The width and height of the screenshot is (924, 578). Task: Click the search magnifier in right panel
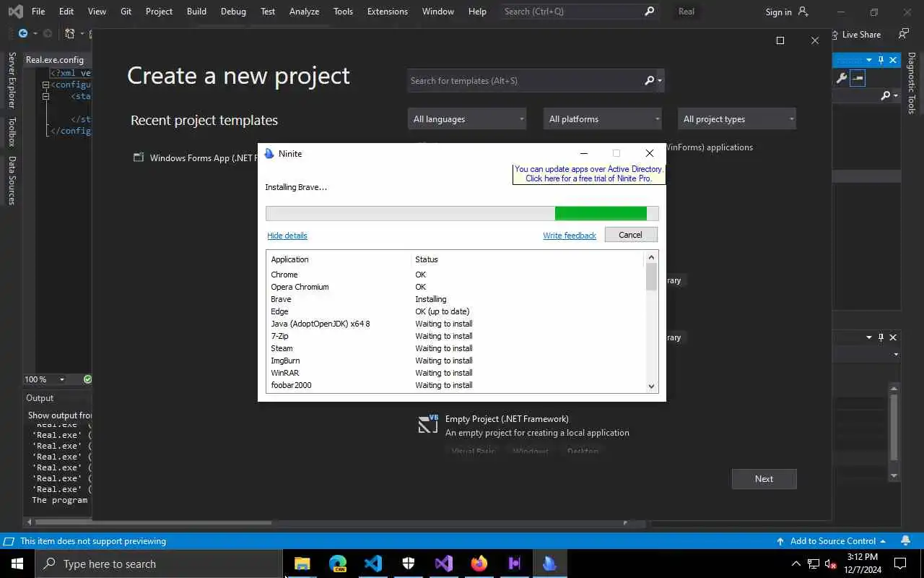click(x=885, y=95)
